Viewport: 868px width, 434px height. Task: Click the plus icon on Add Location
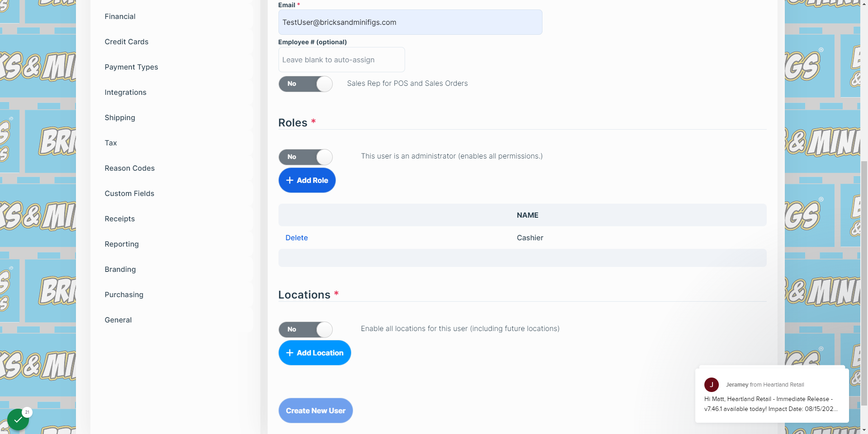290,353
